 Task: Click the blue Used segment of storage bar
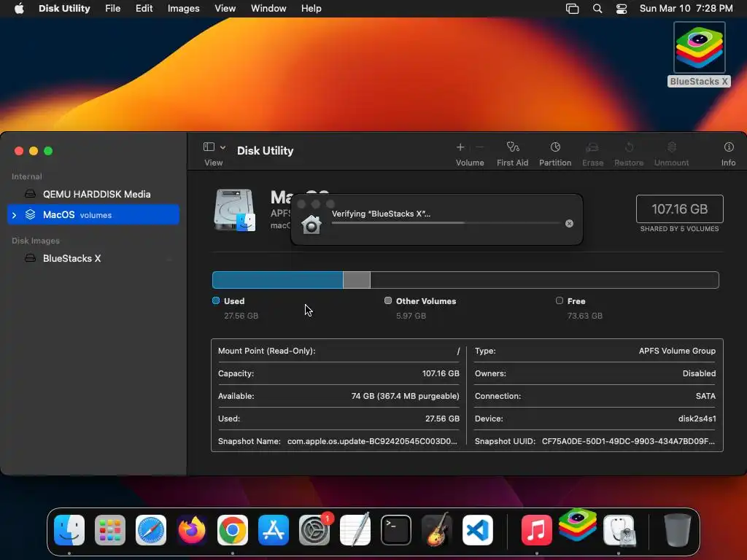tap(278, 280)
